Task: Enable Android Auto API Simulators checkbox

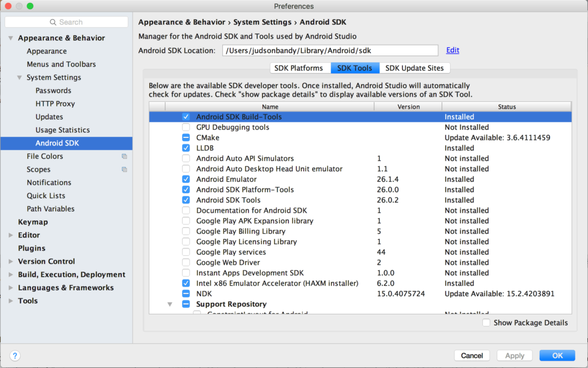Action: pyautogui.click(x=186, y=159)
